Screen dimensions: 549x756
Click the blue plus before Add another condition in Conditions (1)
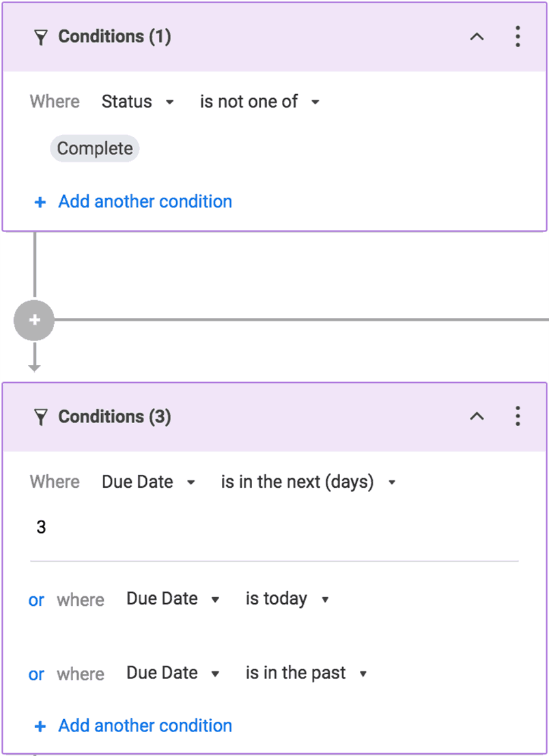click(x=40, y=201)
